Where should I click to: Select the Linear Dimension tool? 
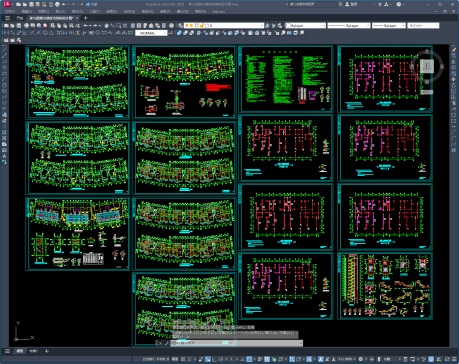pyautogui.click(x=6, y=33)
